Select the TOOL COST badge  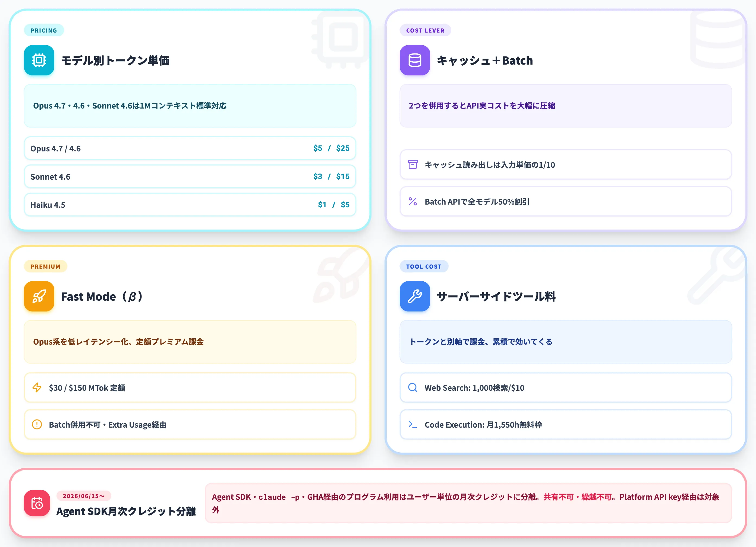click(424, 266)
